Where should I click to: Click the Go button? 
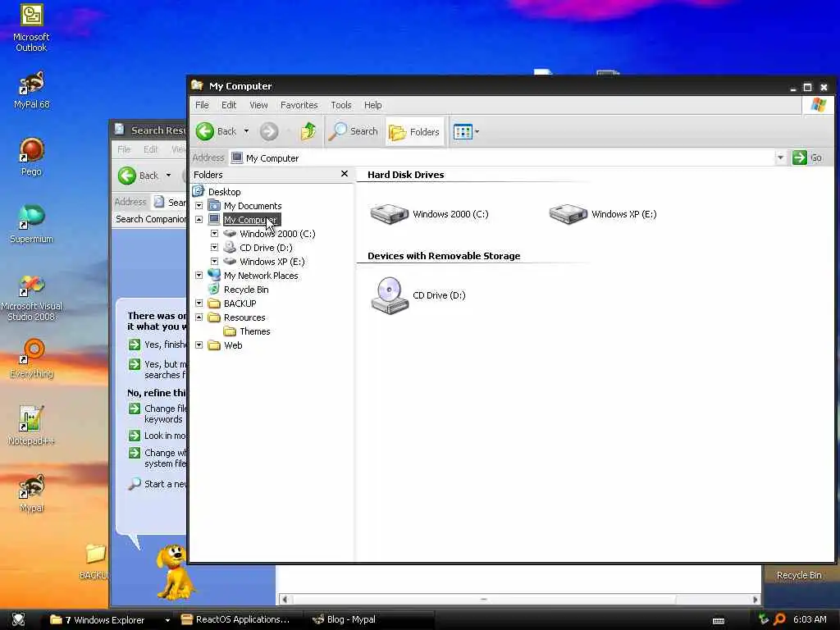pyautogui.click(x=808, y=157)
